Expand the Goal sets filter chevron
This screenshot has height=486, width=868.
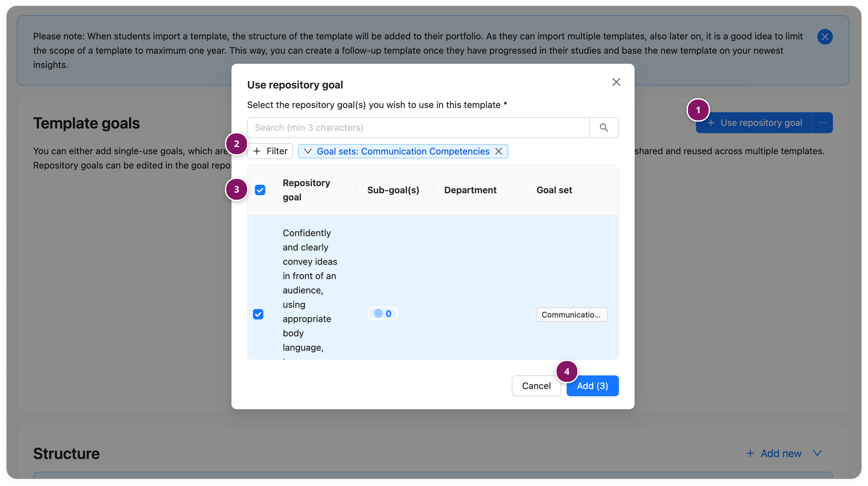point(308,151)
